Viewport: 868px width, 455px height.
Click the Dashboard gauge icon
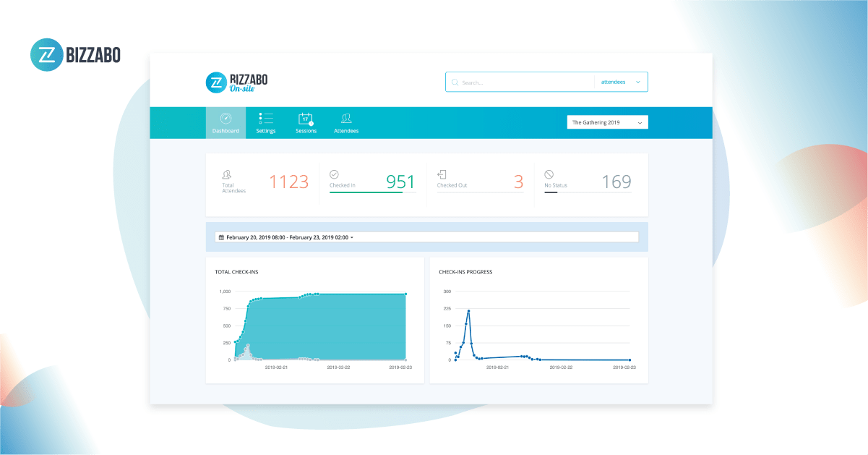225,119
